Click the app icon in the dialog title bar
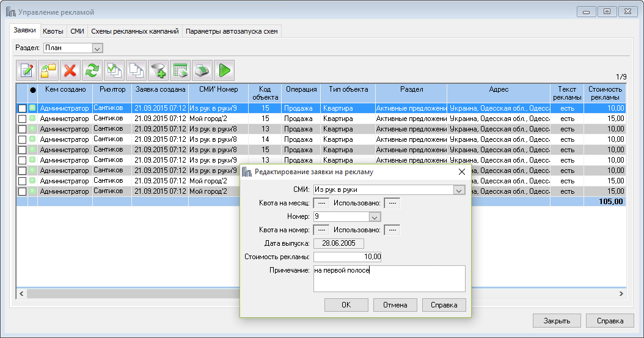644x338 pixels. (x=246, y=172)
